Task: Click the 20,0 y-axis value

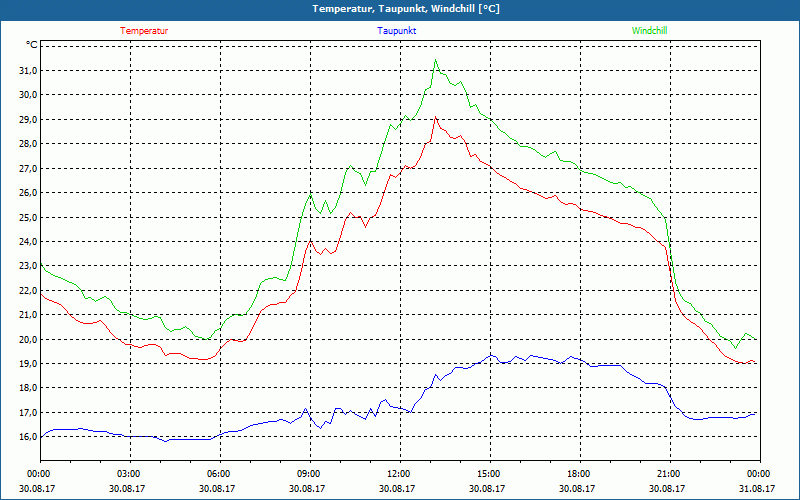Action: [x=28, y=339]
